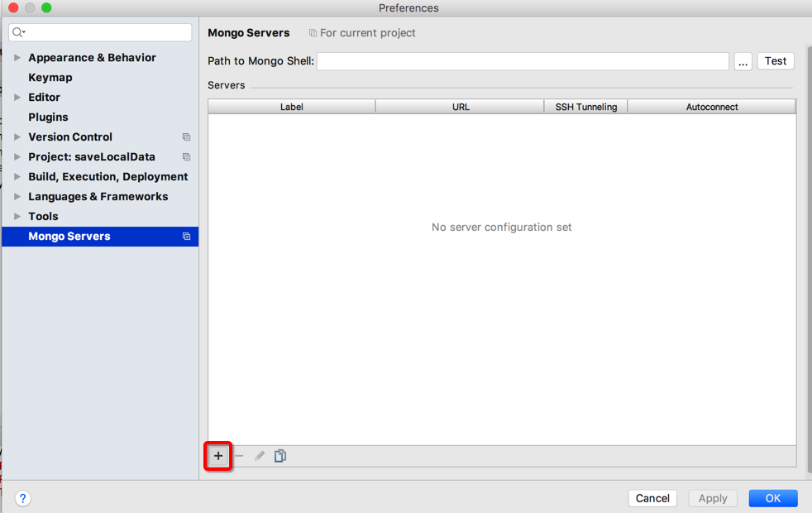Click the edit server pencil icon
The width and height of the screenshot is (812, 513).
pyautogui.click(x=260, y=456)
